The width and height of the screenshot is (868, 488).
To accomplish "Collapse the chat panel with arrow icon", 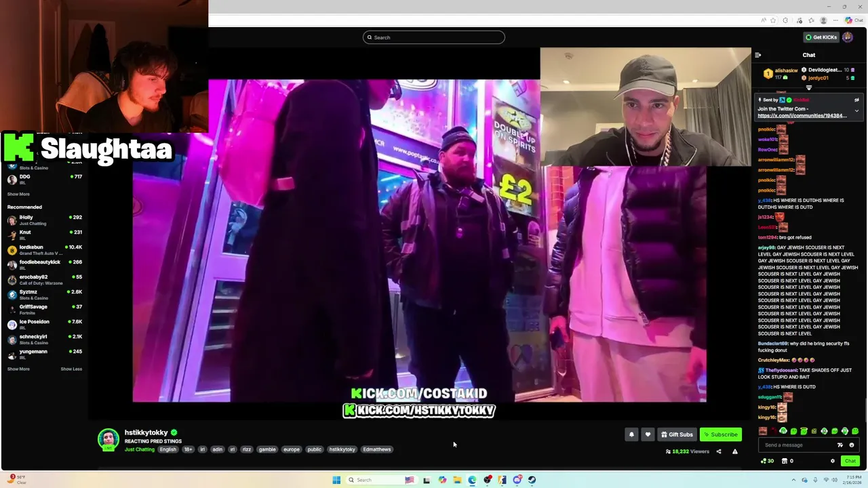I will tap(757, 55).
